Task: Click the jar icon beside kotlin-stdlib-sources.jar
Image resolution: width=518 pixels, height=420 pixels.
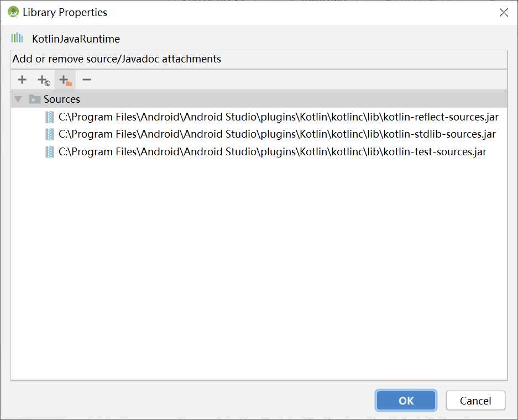Action: tap(50, 134)
